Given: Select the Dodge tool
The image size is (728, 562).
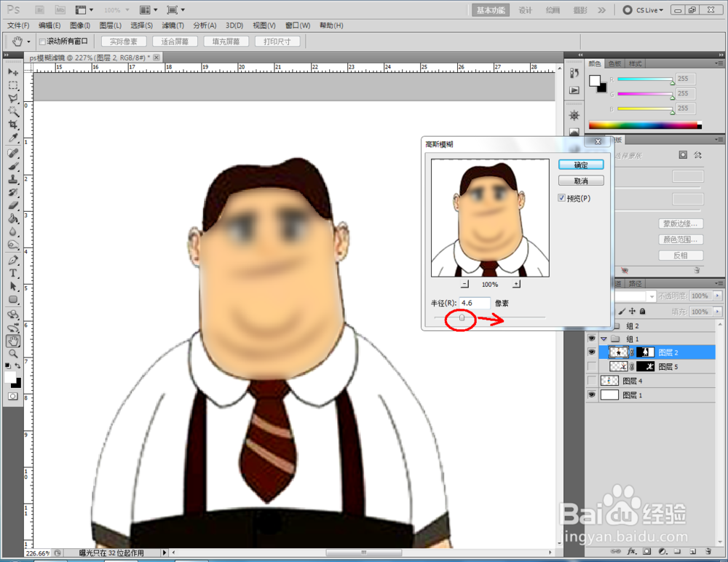Looking at the screenshot, I should [x=13, y=245].
